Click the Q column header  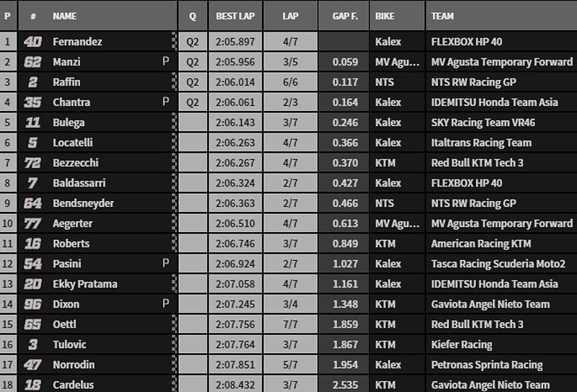(x=193, y=16)
